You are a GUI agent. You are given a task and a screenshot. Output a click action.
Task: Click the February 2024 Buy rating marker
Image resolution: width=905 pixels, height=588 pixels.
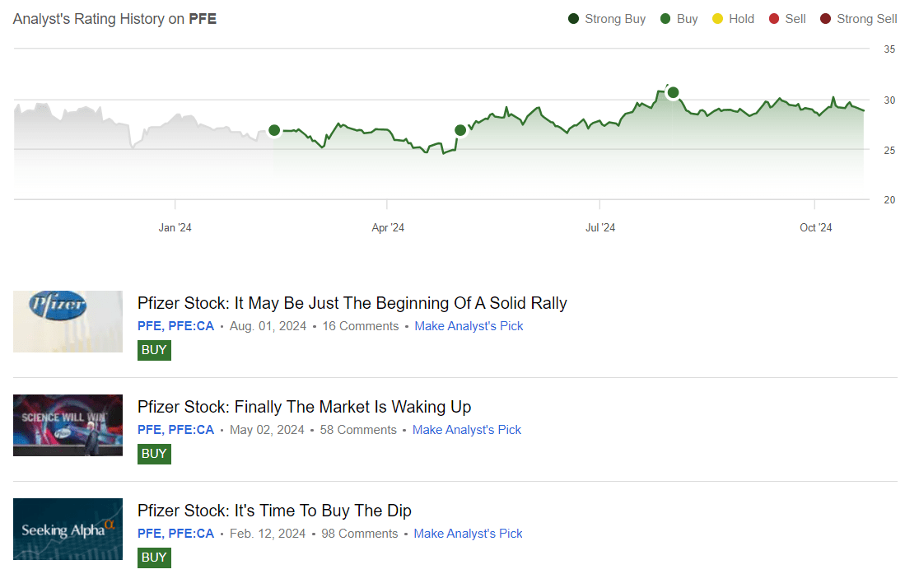click(x=274, y=130)
